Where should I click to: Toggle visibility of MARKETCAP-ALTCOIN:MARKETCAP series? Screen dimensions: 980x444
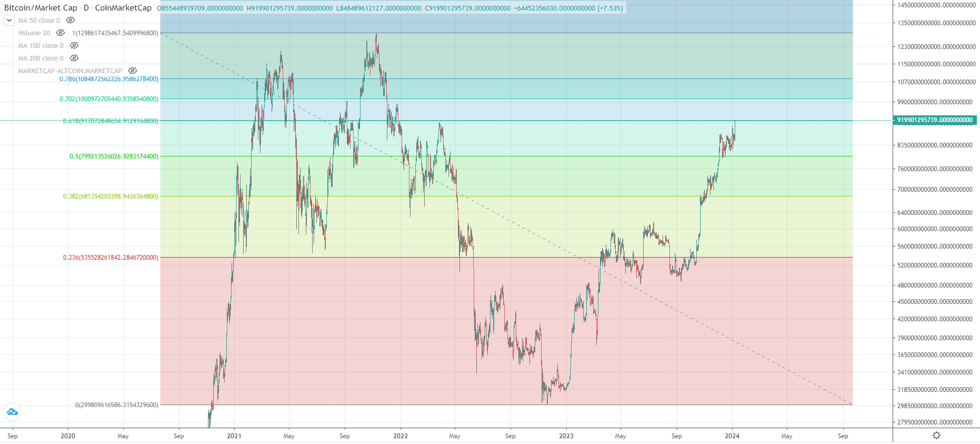(x=133, y=71)
